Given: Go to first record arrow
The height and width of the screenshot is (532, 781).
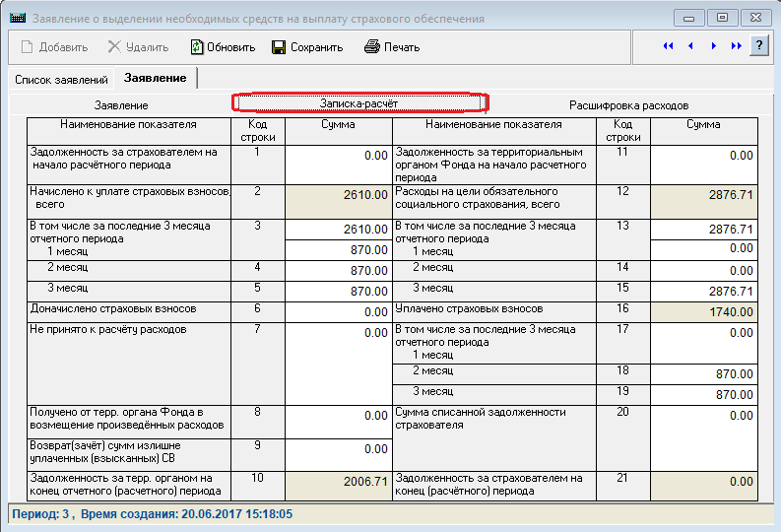Looking at the screenshot, I should point(668,46).
